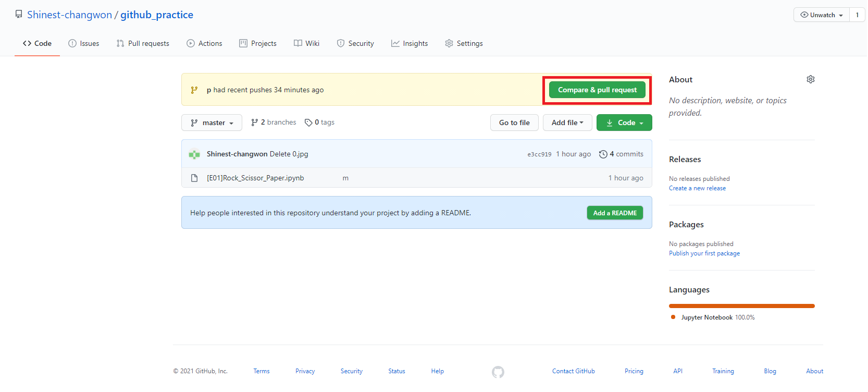
Task: Click Publish your first package link
Action: coord(704,253)
